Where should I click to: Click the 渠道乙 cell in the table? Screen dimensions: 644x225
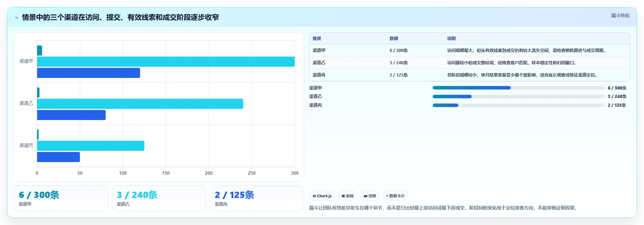[x=319, y=63]
